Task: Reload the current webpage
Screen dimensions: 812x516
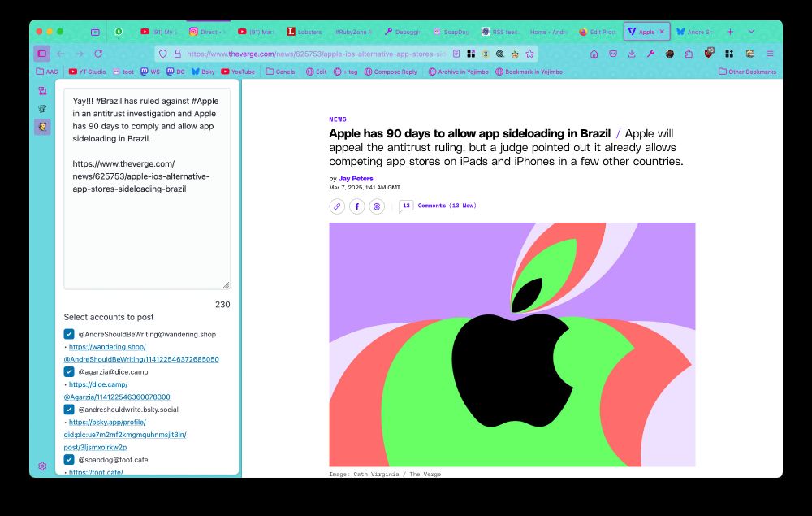Action: (x=98, y=54)
